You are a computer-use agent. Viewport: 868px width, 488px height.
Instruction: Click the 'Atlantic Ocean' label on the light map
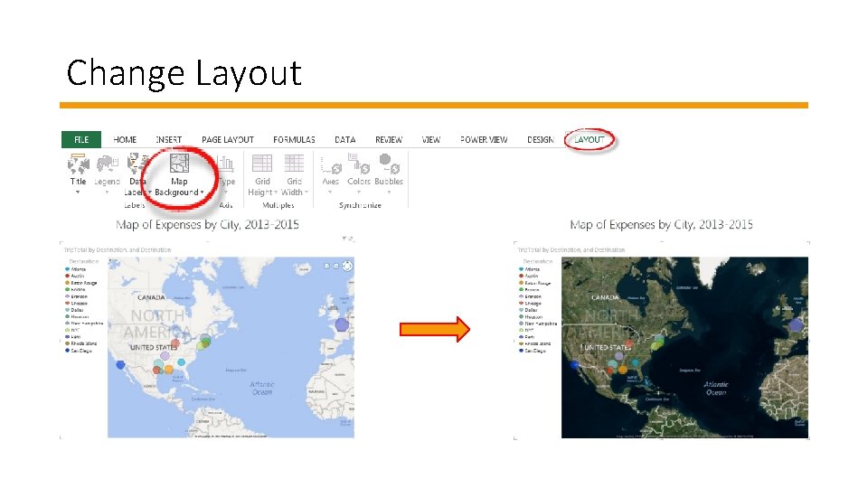262,388
